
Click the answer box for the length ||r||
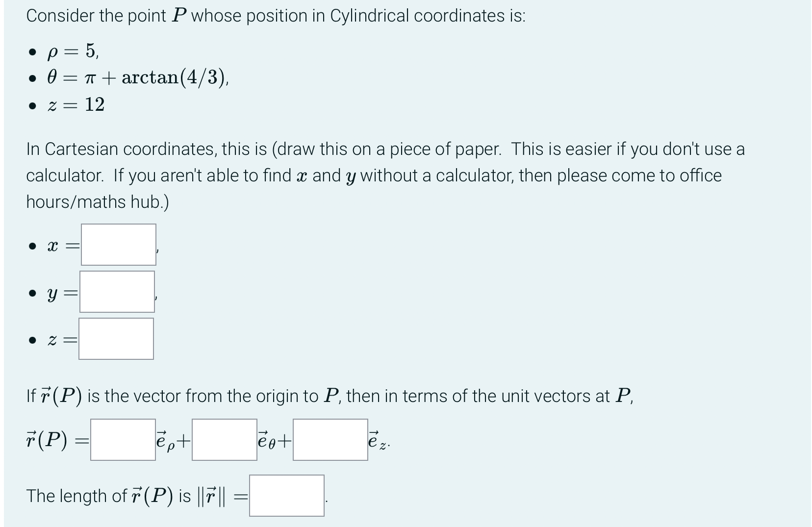(x=287, y=495)
